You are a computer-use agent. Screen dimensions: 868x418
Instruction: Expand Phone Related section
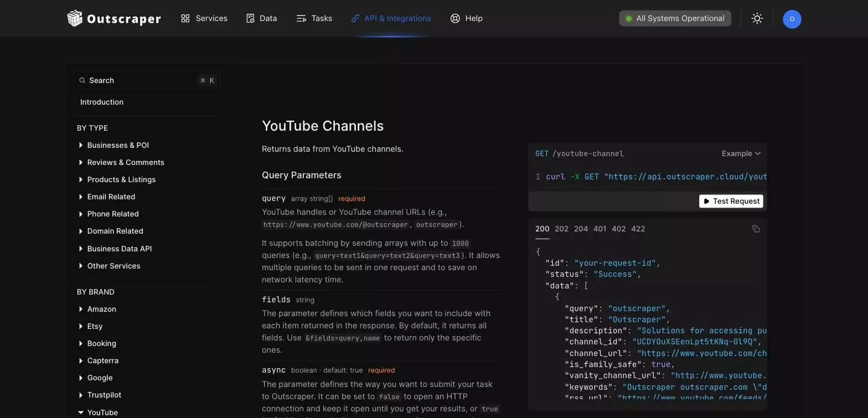(x=109, y=214)
